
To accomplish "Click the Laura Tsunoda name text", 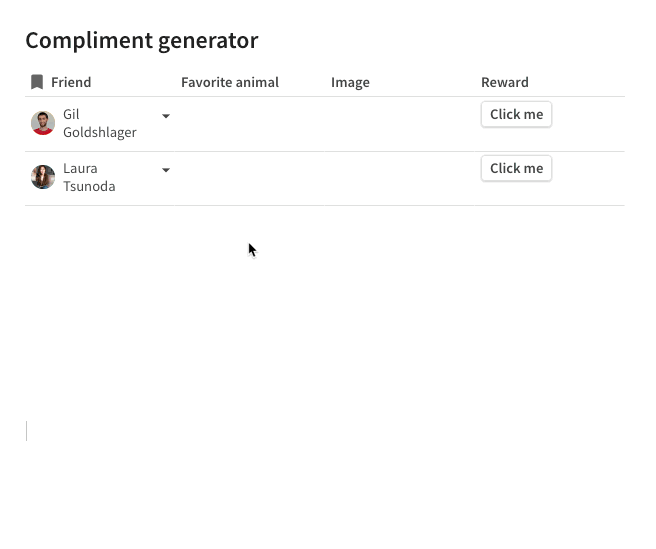I will (89, 177).
